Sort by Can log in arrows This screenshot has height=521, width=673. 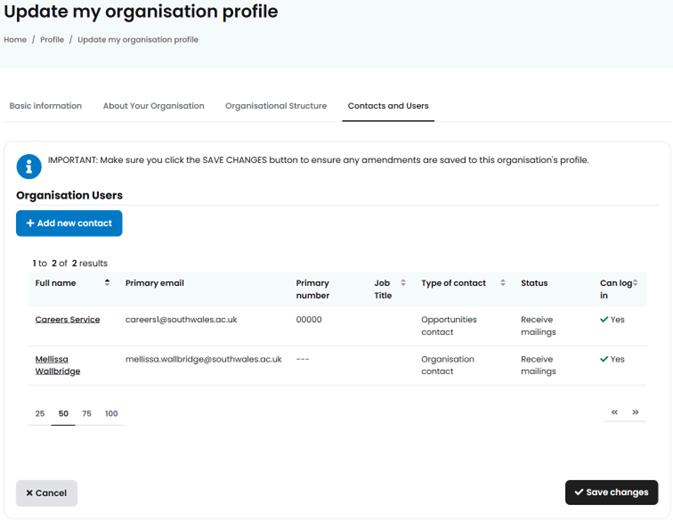click(x=635, y=283)
